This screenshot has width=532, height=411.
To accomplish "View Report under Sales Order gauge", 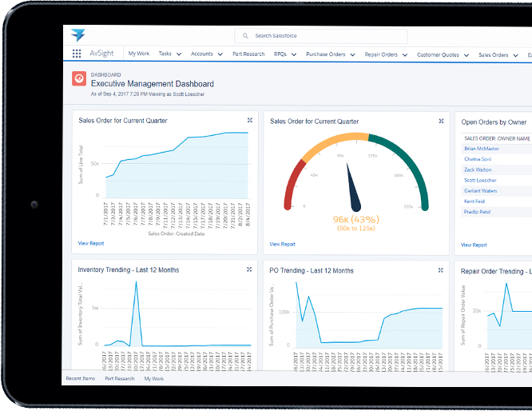I will 282,244.
